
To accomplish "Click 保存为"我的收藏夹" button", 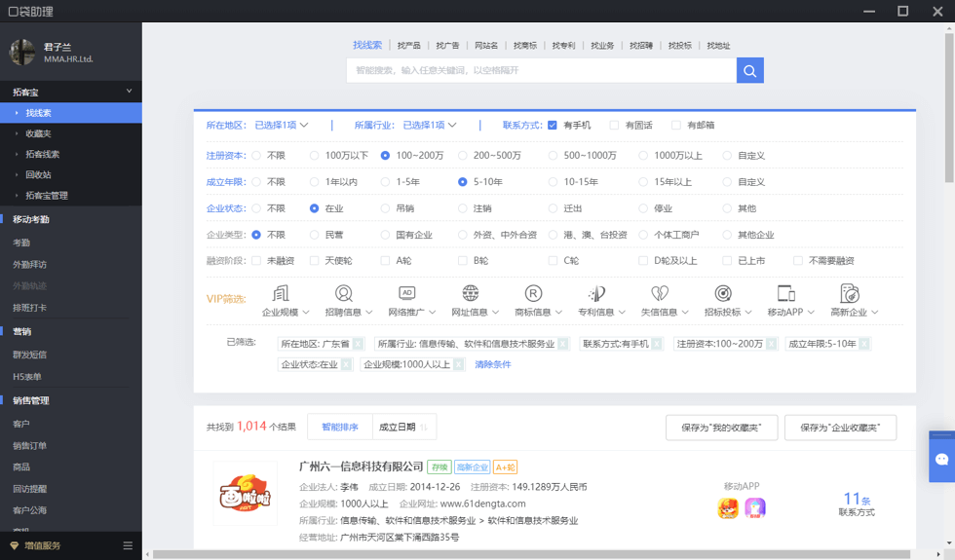I will 721,428.
